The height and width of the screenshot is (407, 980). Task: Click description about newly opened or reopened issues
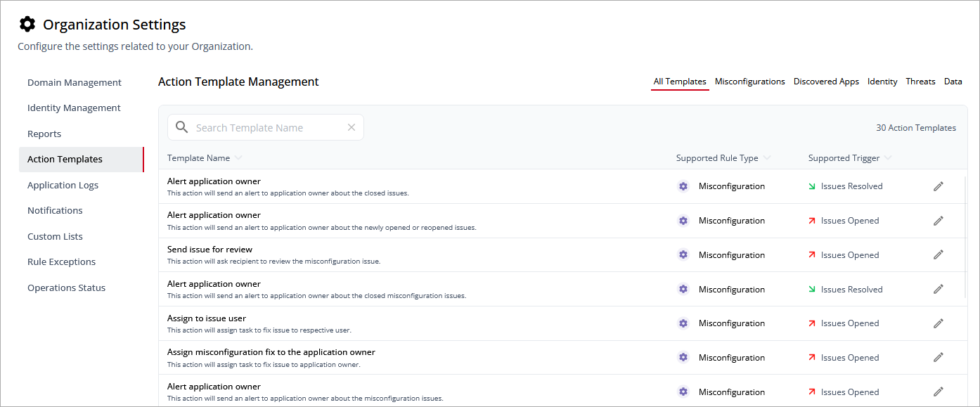tap(322, 228)
